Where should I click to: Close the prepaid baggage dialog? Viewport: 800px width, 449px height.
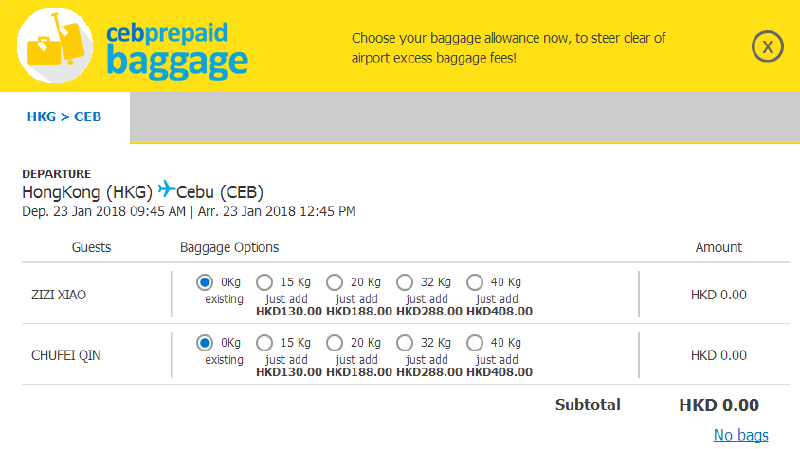(x=767, y=47)
